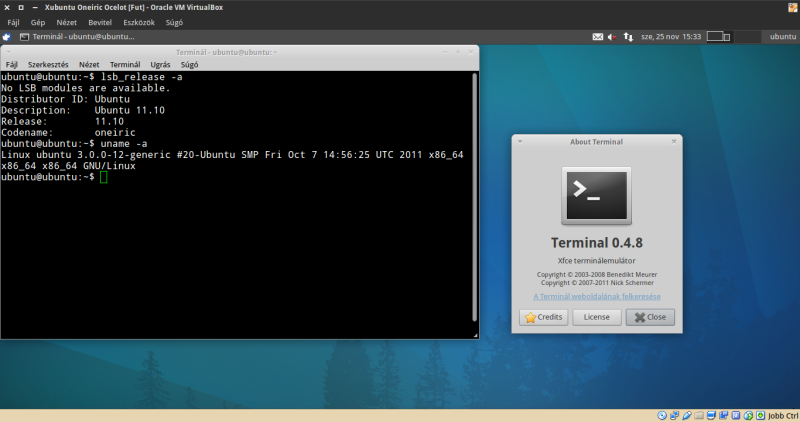Click the Close button in About Terminal
The height and width of the screenshot is (422, 800).
point(650,317)
